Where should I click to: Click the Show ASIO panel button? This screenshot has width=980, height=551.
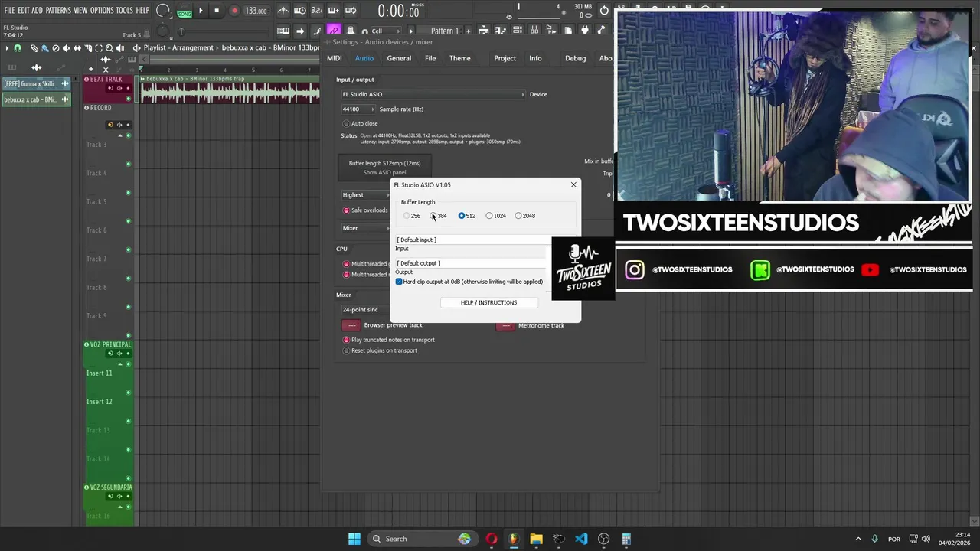[384, 173]
